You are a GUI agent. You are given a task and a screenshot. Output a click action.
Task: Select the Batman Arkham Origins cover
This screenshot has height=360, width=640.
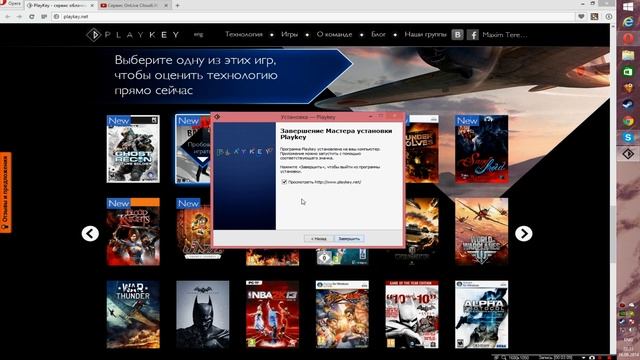203,314
